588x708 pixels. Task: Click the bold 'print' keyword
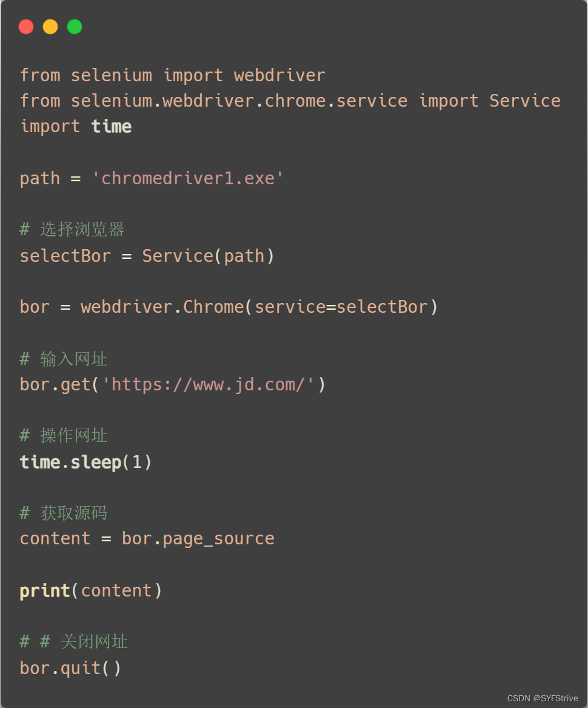pos(45,590)
